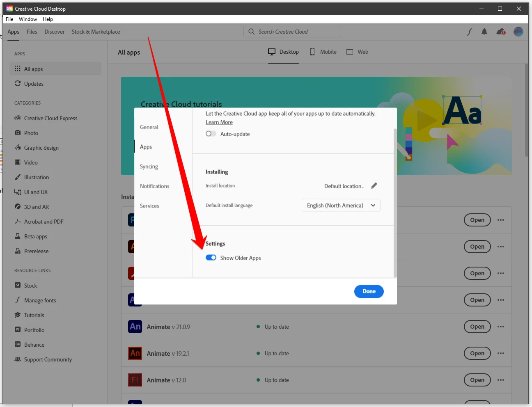Open the File menu
Viewport: 532px width, 407px height.
9,19
